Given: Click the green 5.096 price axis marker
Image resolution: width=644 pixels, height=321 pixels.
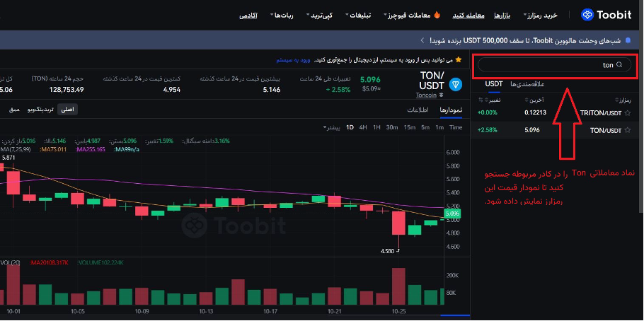Looking at the screenshot, I should point(452,214).
